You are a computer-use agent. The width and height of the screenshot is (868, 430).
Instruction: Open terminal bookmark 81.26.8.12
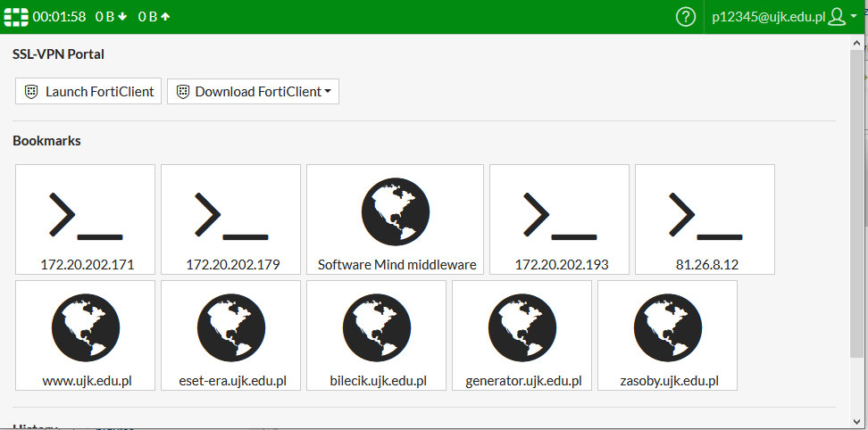[705, 219]
